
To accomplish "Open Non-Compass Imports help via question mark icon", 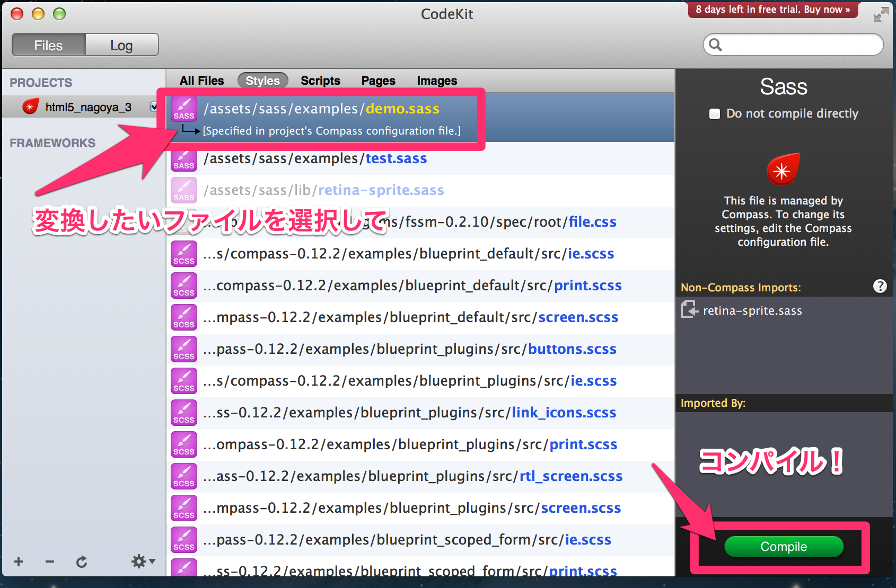I will click(880, 286).
